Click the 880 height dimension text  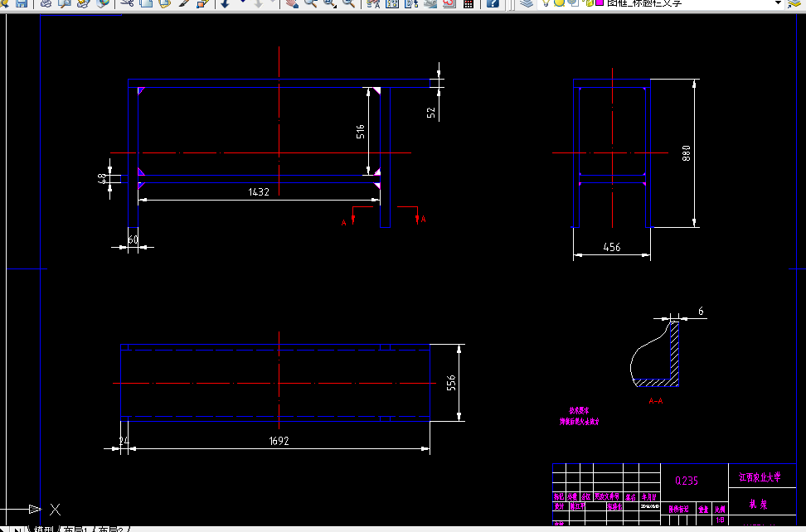[687, 153]
